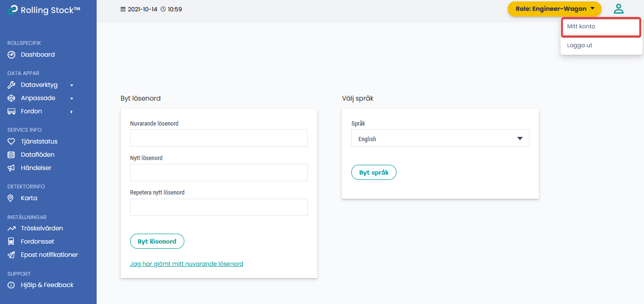Select the Dashboard icon in the sidebar
This screenshot has width=644, height=304.
click(x=11, y=54)
